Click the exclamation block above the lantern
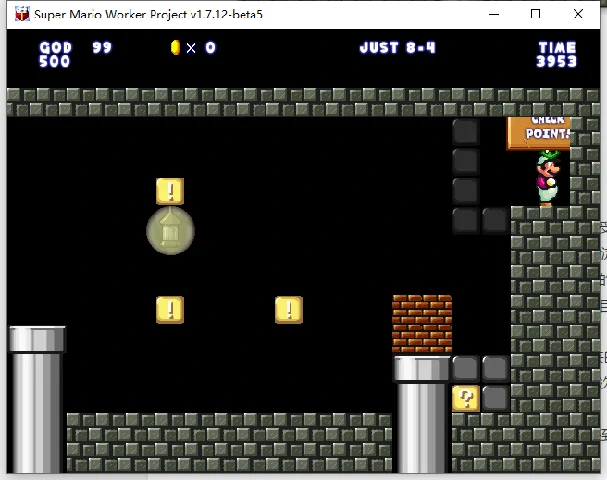607x480 pixels. (x=170, y=191)
